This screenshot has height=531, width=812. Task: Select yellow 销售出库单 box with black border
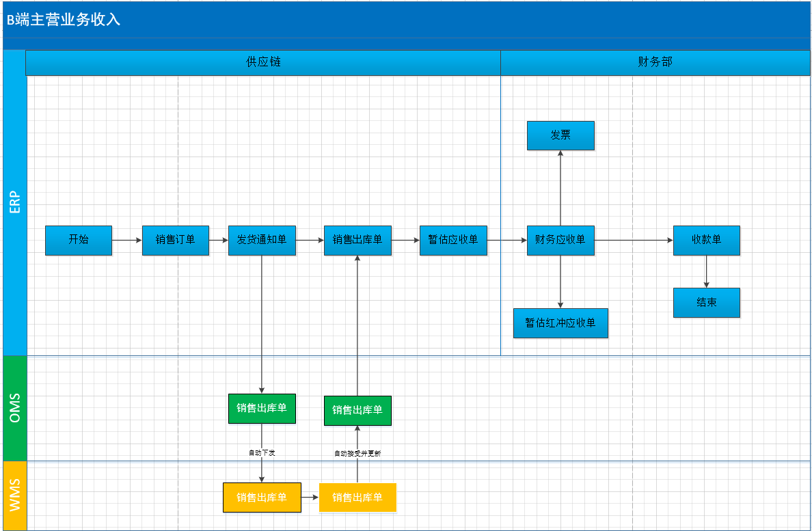(262, 498)
